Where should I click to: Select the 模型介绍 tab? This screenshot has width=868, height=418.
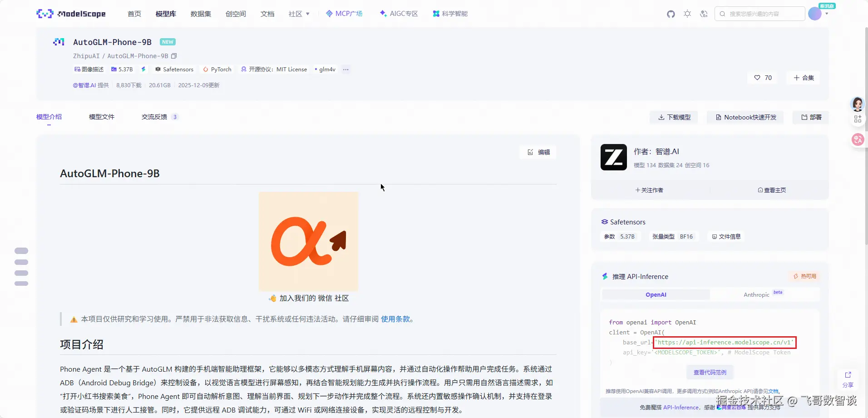49,117
